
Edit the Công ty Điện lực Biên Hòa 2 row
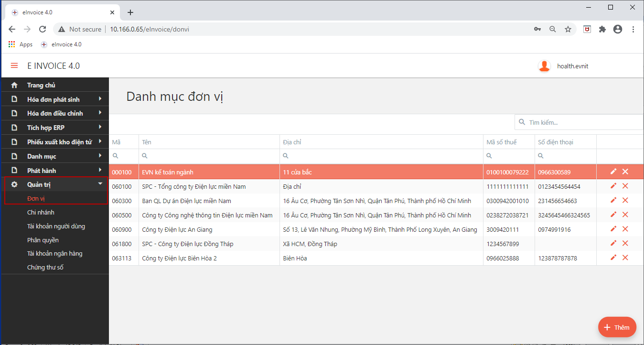click(613, 258)
